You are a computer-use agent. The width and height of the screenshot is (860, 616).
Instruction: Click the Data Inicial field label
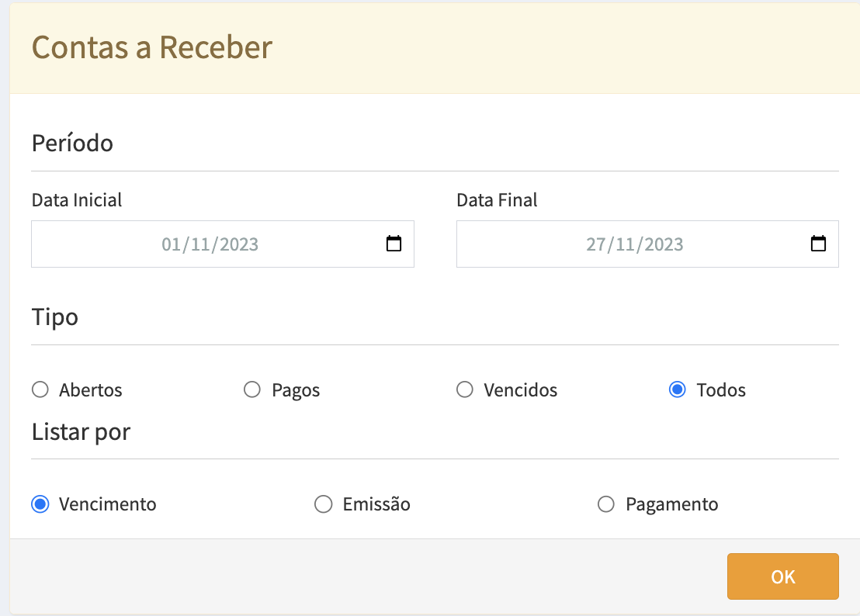77,200
